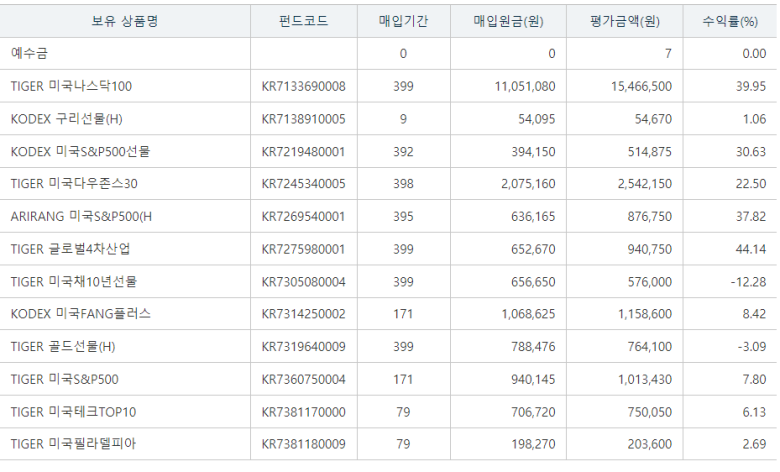780x472 pixels.
Task: Click the purchase principal 54,095
Action: [537, 119]
